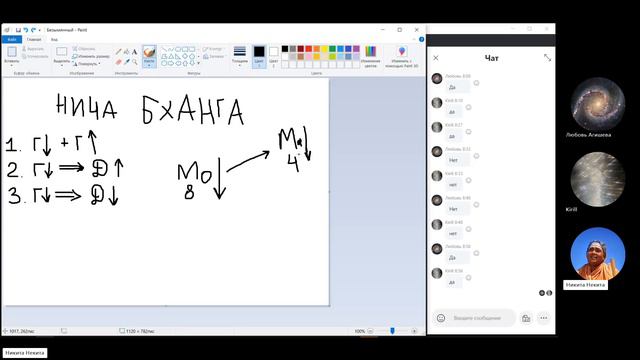
Task: Click Kirill participant avatar thumbnail
Action: tap(598, 179)
